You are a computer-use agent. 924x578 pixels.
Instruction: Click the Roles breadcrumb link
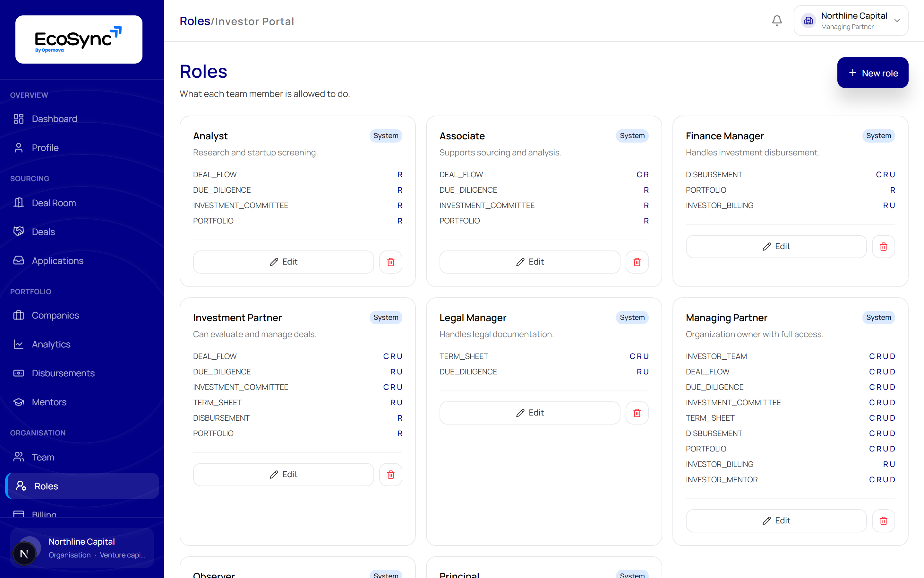coord(195,21)
